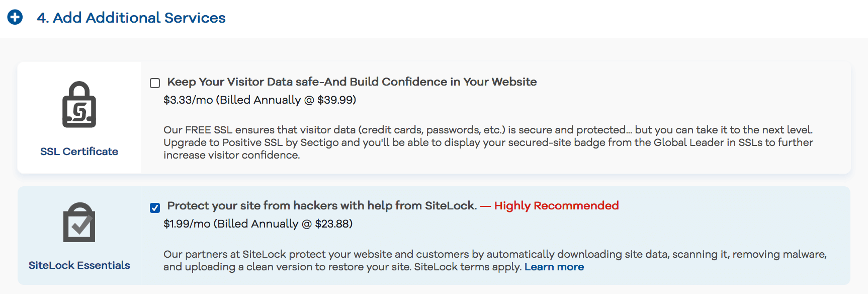Viewport: 868px width, 294px height.
Task: Select the SiteLock Essentials label
Action: (79, 265)
